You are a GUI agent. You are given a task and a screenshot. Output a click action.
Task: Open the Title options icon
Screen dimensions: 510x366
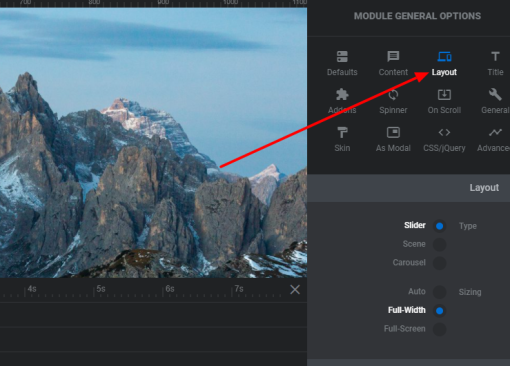495,56
